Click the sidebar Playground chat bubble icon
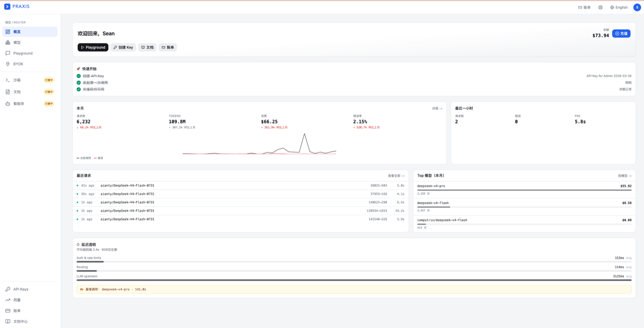644x328 pixels. [8, 53]
